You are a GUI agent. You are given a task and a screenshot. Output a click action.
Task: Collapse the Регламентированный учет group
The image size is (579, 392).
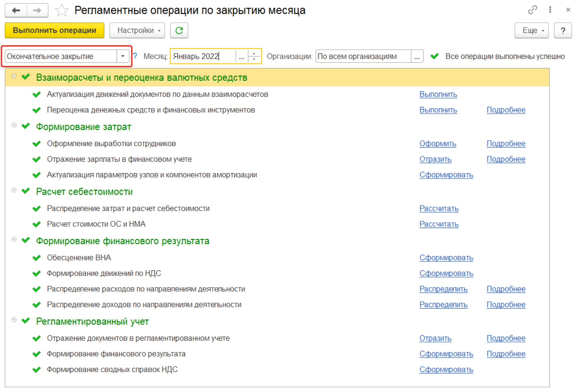tap(14, 320)
